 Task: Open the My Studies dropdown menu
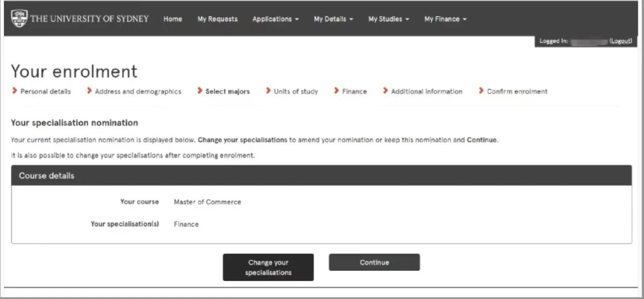(x=388, y=19)
